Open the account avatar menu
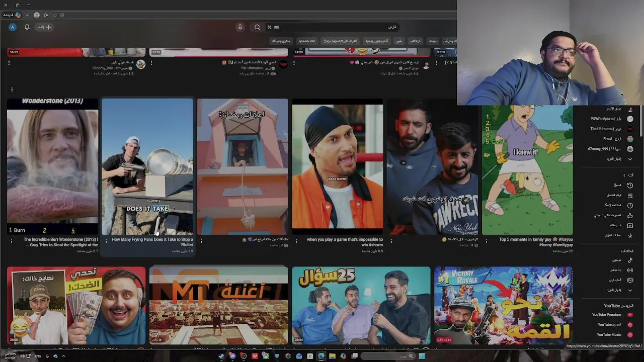The width and height of the screenshot is (644, 362). 13,27
